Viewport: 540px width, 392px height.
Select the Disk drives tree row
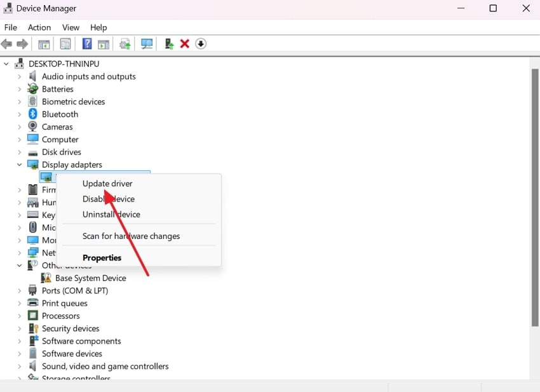[x=62, y=152]
